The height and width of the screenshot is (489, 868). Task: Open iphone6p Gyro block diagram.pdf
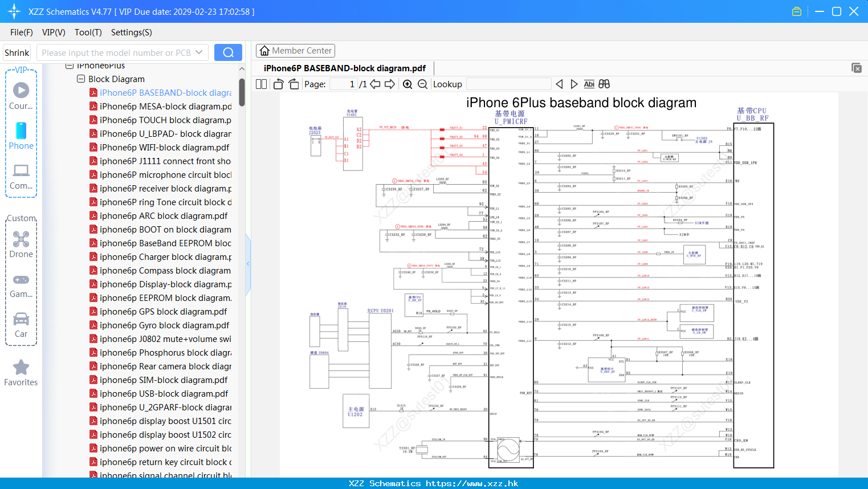[x=160, y=325]
